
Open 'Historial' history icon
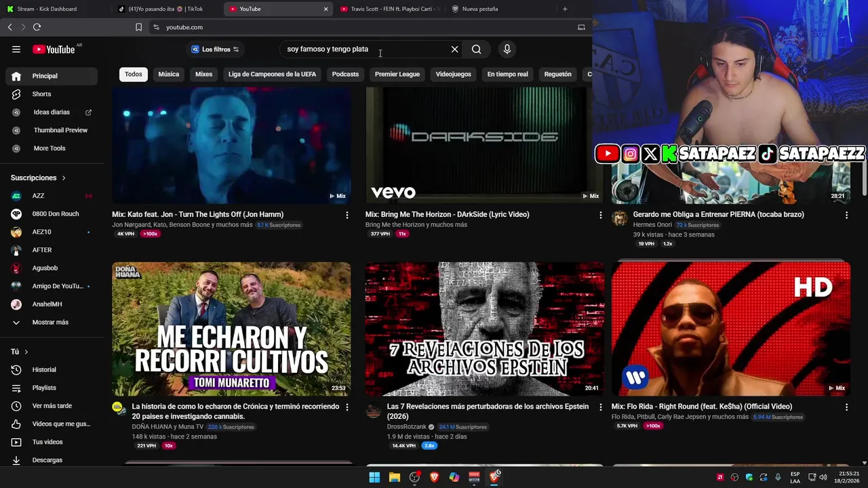[x=16, y=369]
